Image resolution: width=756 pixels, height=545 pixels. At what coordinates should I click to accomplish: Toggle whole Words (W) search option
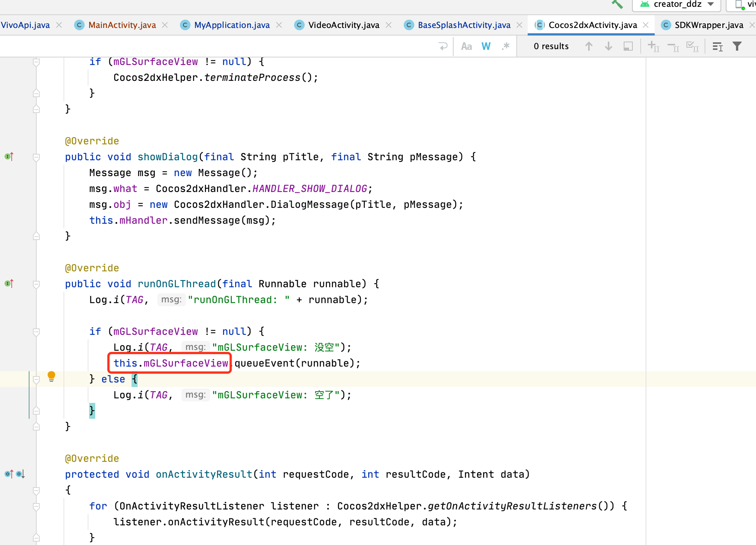click(x=486, y=46)
